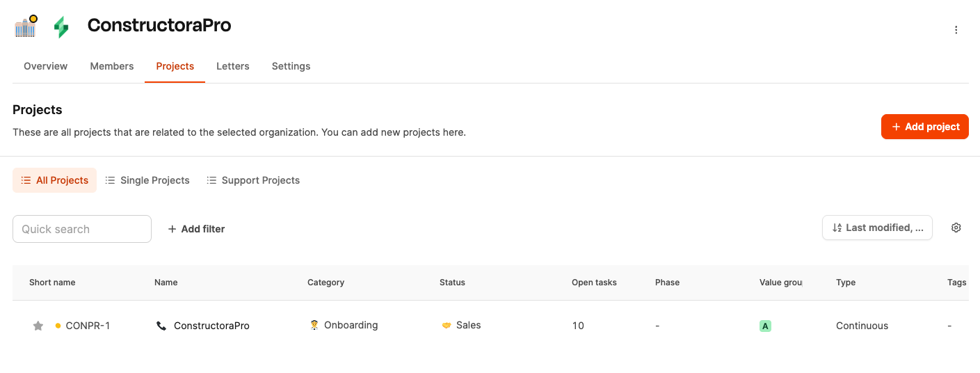The width and height of the screenshot is (980, 373).
Task: Open the ConstructoraPro project row name
Action: 211,326
